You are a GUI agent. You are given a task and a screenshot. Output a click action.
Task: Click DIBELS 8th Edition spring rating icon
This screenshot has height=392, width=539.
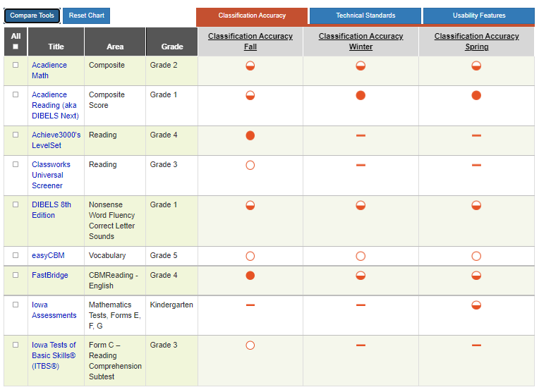476,205
